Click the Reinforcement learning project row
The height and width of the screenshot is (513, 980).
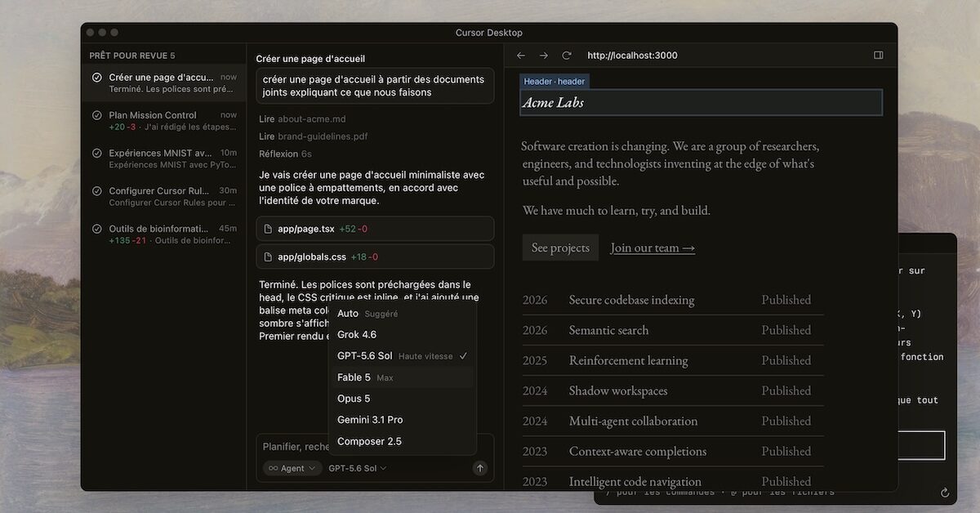pos(673,360)
